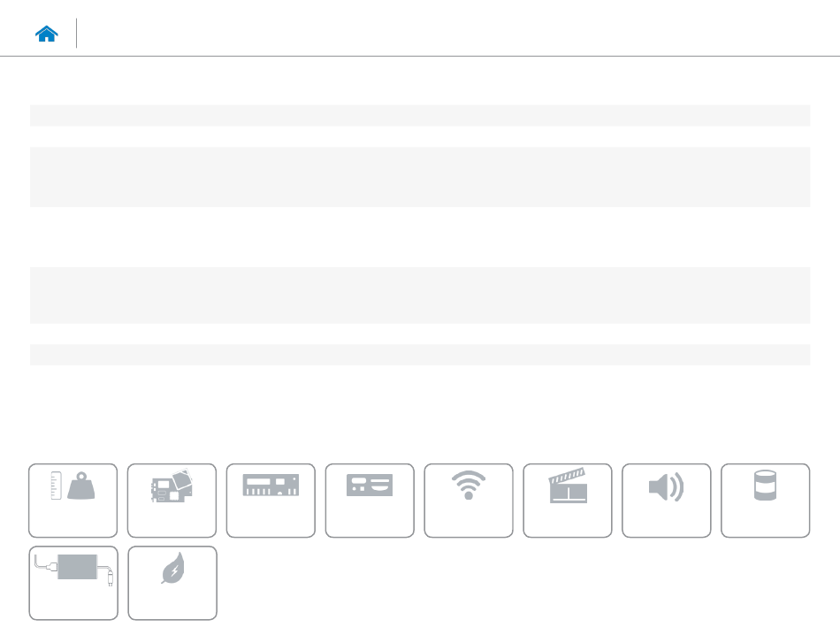The width and height of the screenshot is (840, 635).
Task: Open the system information motherboard tile
Action: (x=172, y=501)
